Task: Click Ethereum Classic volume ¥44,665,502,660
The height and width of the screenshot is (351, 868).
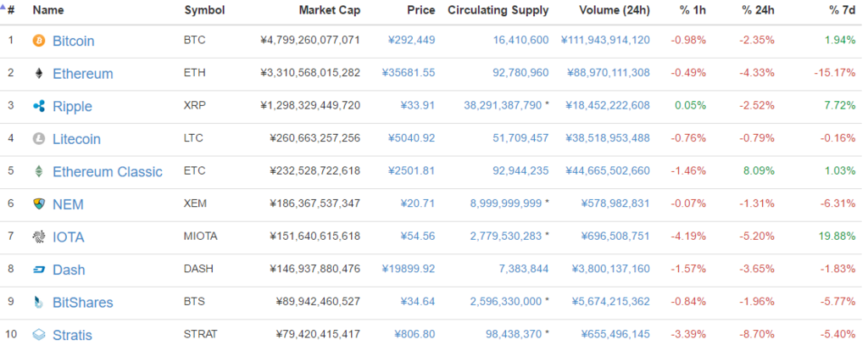Action: coord(608,170)
